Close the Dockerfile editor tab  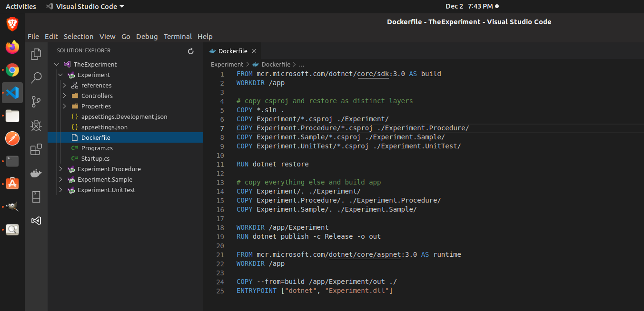254,51
